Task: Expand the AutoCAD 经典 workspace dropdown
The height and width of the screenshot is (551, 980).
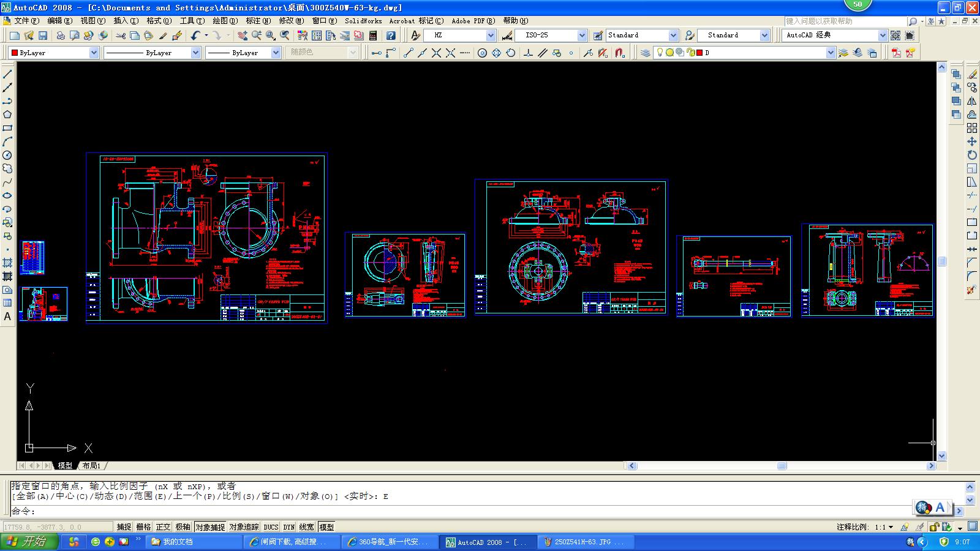Action: (x=882, y=35)
